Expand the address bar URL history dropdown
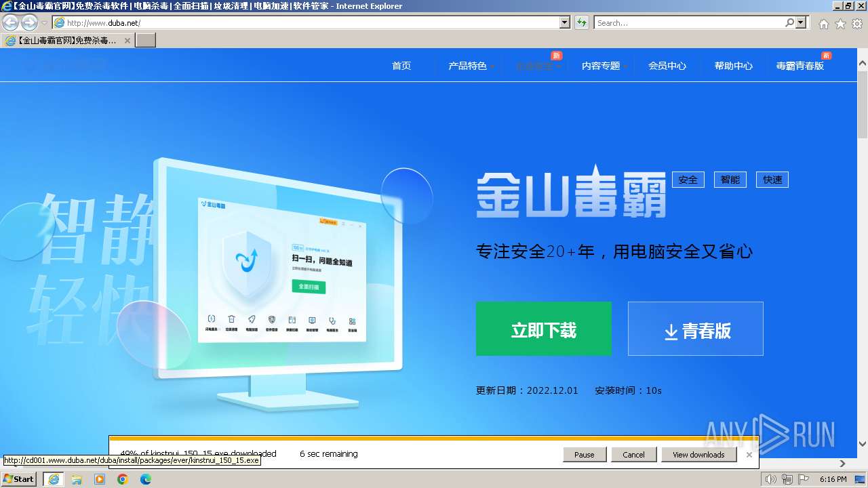The image size is (868, 488). tap(565, 23)
